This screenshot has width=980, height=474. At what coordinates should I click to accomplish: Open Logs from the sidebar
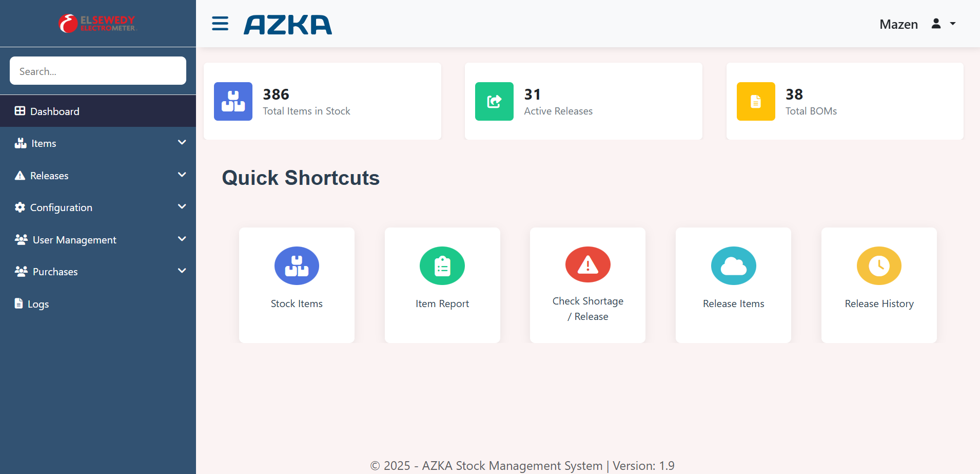(37, 304)
